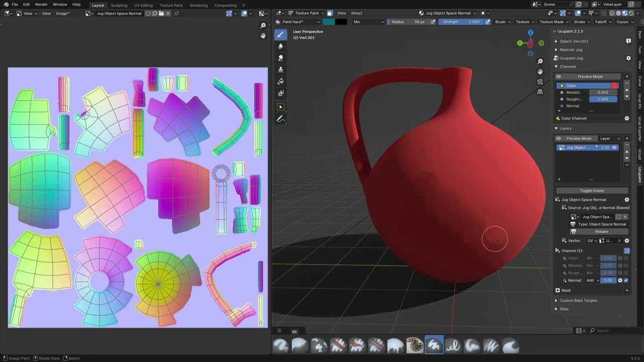The height and width of the screenshot is (362, 644).
Task: Toggle strength pressure sensitivity icon
Action: coord(488,22)
